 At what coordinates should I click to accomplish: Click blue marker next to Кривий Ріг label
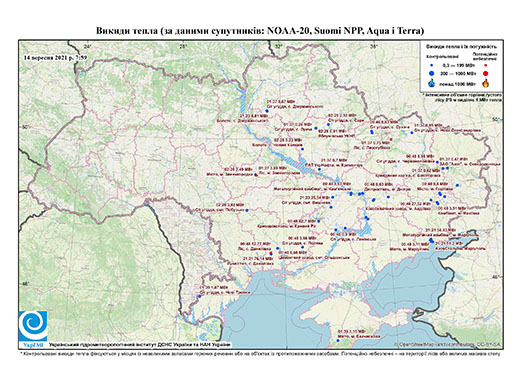pyautogui.click(x=319, y=221)
